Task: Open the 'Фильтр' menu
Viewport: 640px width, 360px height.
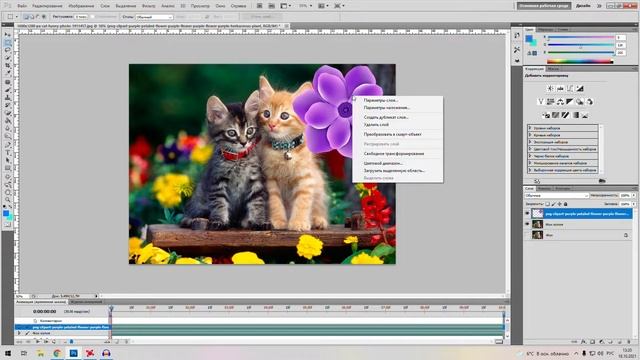Action: point(149,6)
